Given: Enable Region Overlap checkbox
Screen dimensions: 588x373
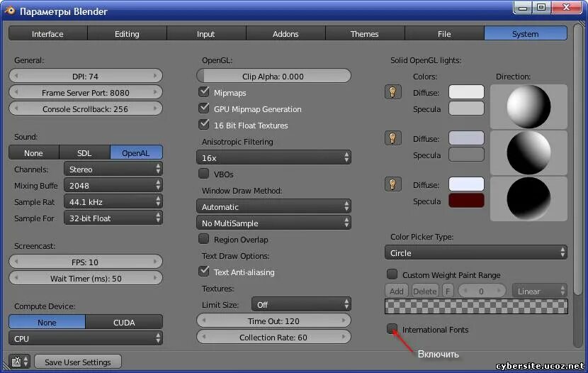Looking at the screenshot, I should click(x=203, y=239).
